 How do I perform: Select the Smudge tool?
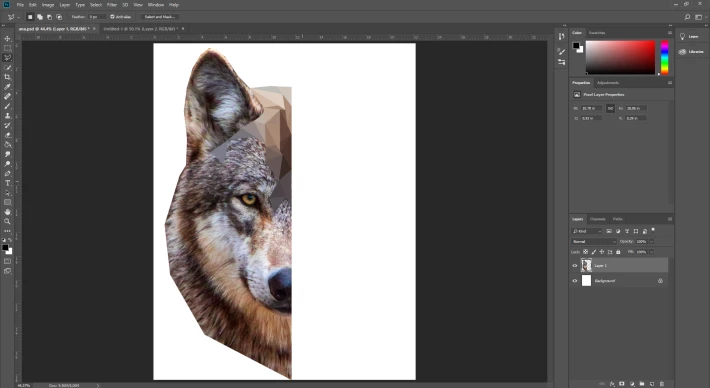click(x=7, y=154)
